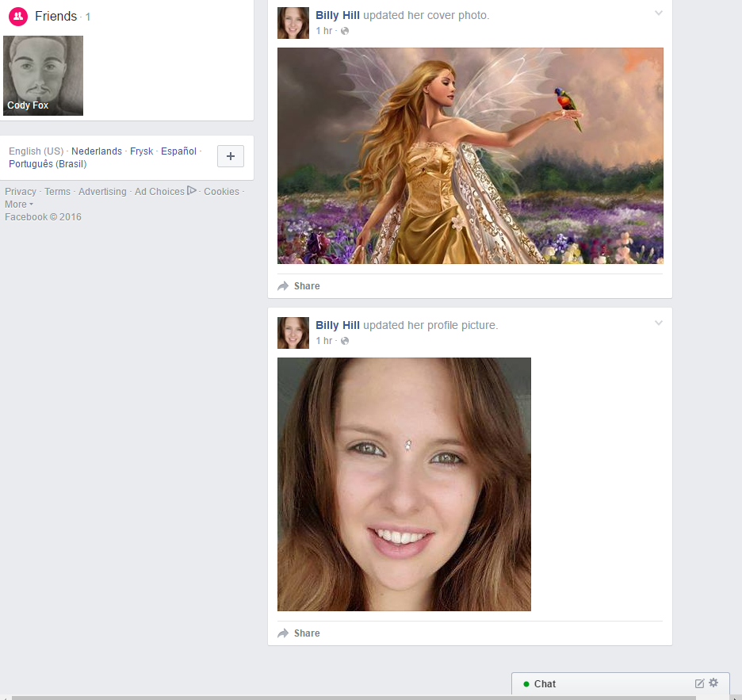Open the Advertising footer link
The width and height of the screenshot is (742, 700).
[x=102, y=192]
